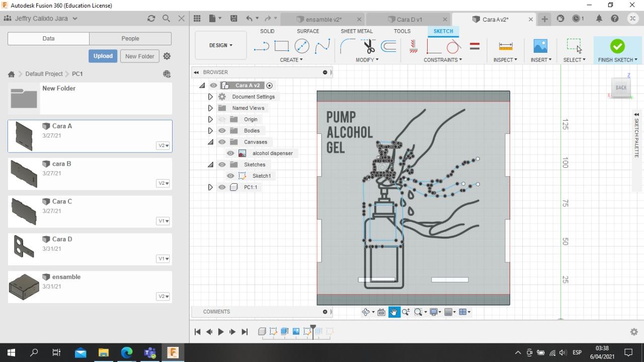Click Finish Sketch green checkmark

[x=617, y=46]
